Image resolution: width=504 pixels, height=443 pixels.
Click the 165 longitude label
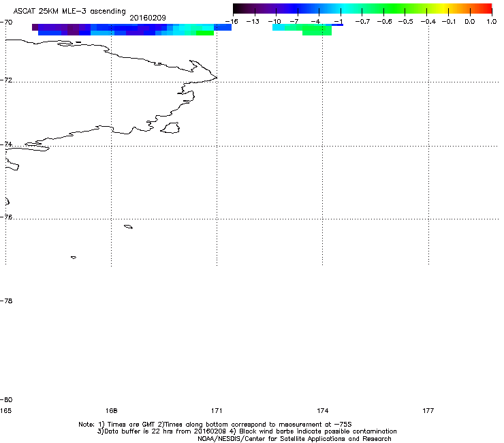pyautogui.click(x=5, y=410)
